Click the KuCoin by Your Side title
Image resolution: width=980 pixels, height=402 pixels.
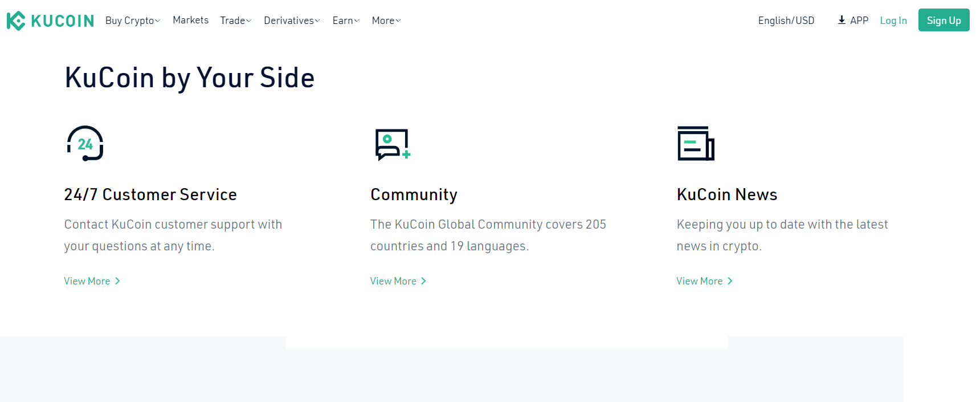190,78
